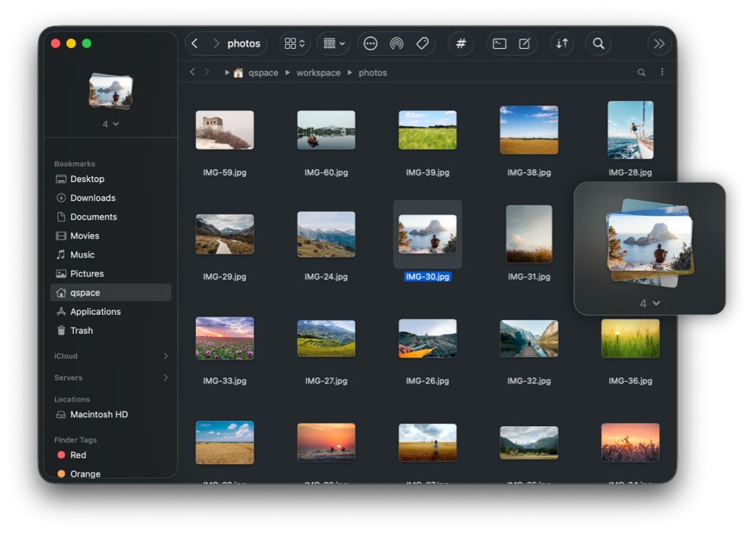
Task: Open the icon view mode dropdown
Action: (295, 44)
